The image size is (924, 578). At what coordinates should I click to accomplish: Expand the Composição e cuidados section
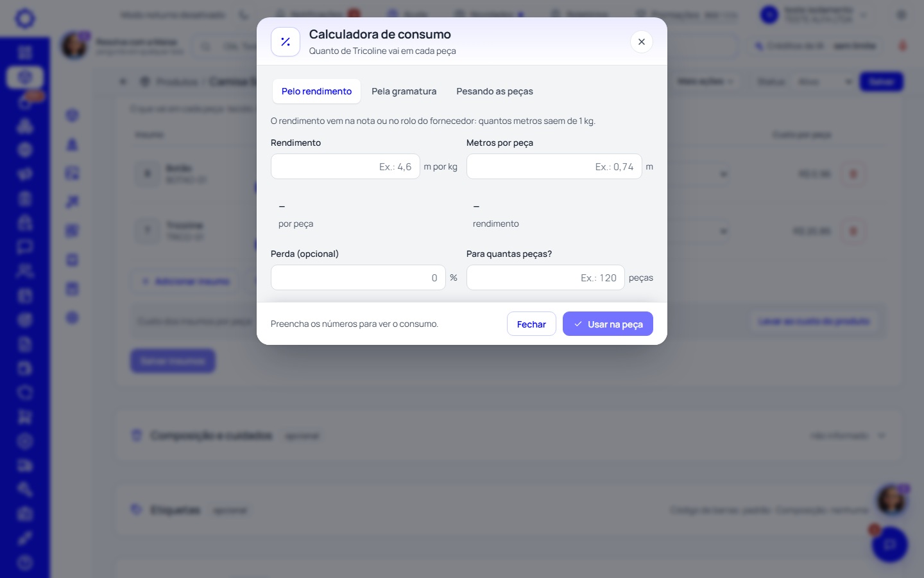click(509, 435)
